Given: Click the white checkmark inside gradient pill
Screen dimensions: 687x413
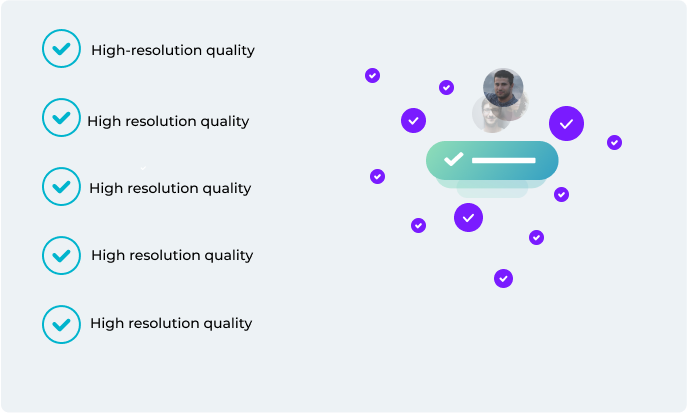Looking at the screenshot, I should (453, 159).
